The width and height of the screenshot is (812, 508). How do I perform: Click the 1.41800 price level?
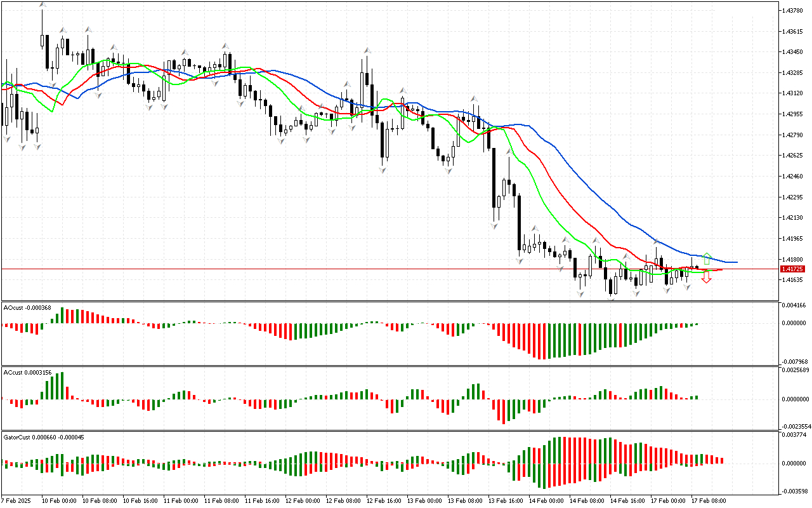[794, 259]
